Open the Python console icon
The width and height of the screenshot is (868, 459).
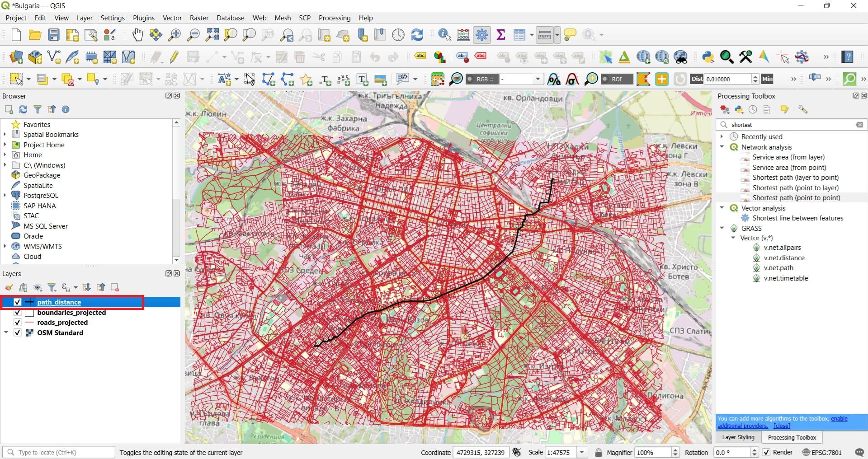click(x=708, y=57)
